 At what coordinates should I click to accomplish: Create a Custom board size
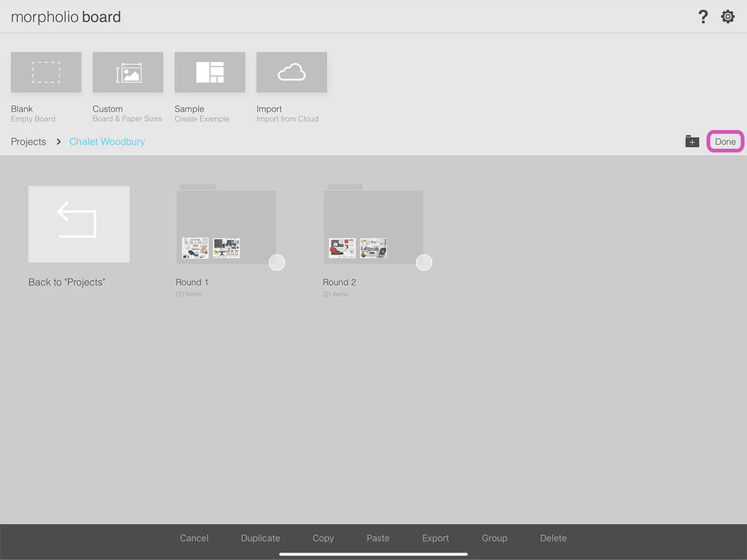coord(128,72)
